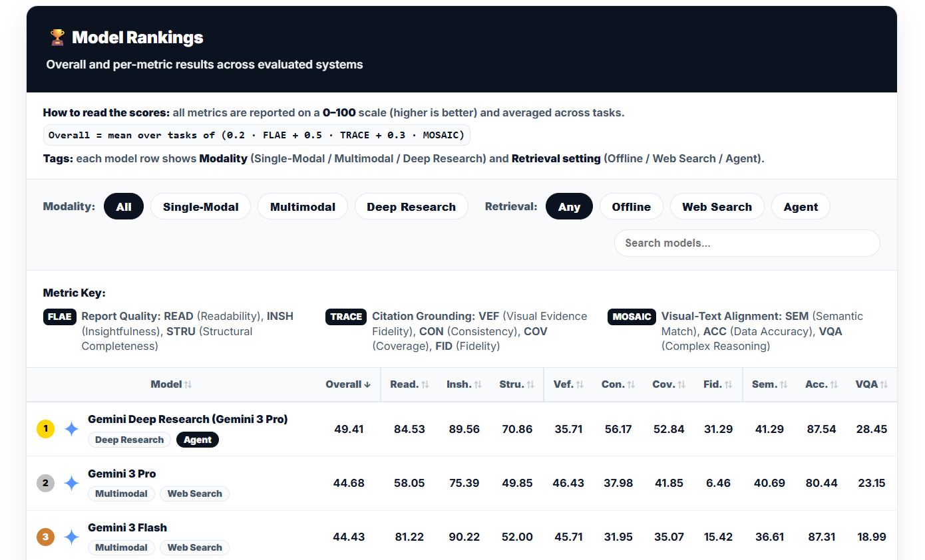Choose the Deep Research modality pill
The width and height of the screenshot is (925, 560).
tap(411, 207)
